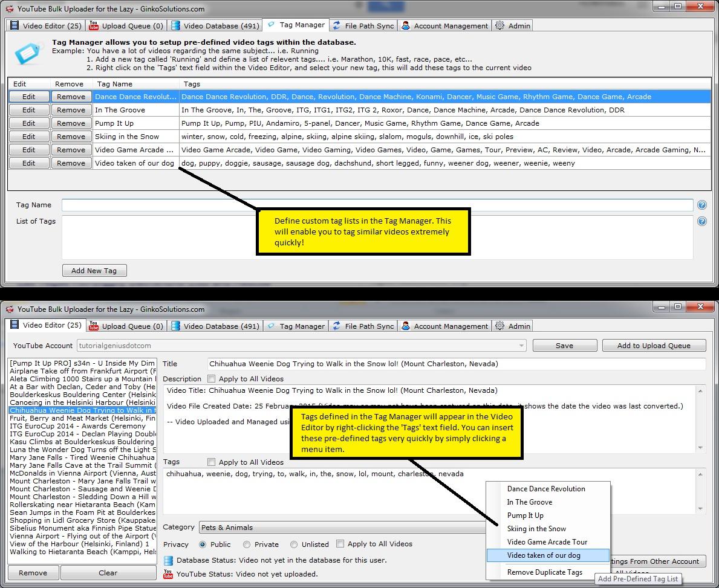719x588 pixels.
Task: Click the video Title text field
Action: click(456, 364)
